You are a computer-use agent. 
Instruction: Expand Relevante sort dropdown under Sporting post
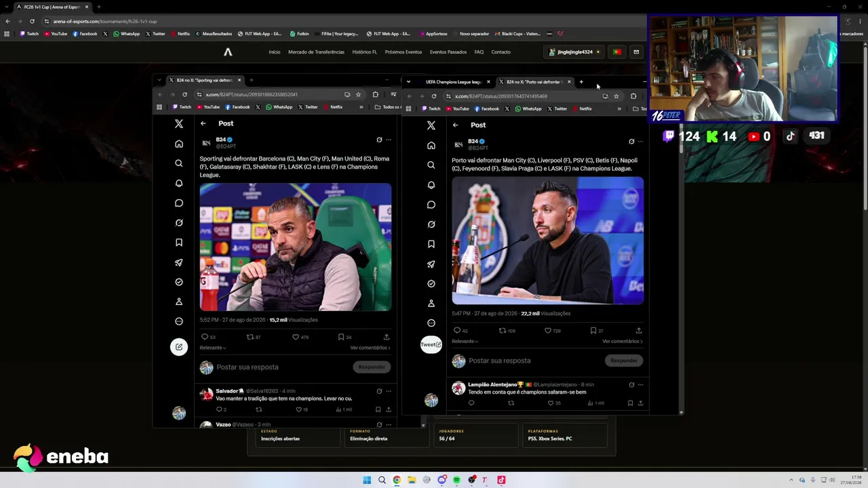[213, 348]
